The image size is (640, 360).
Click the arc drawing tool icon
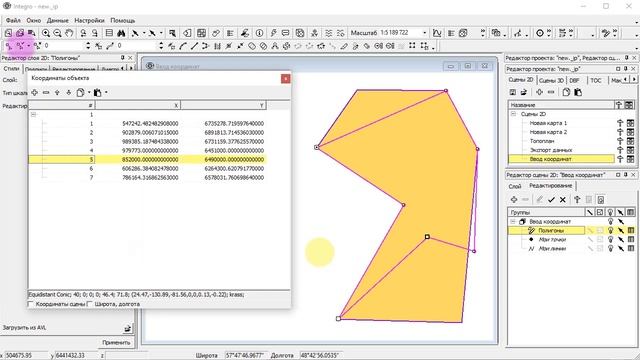coord(183,46)
